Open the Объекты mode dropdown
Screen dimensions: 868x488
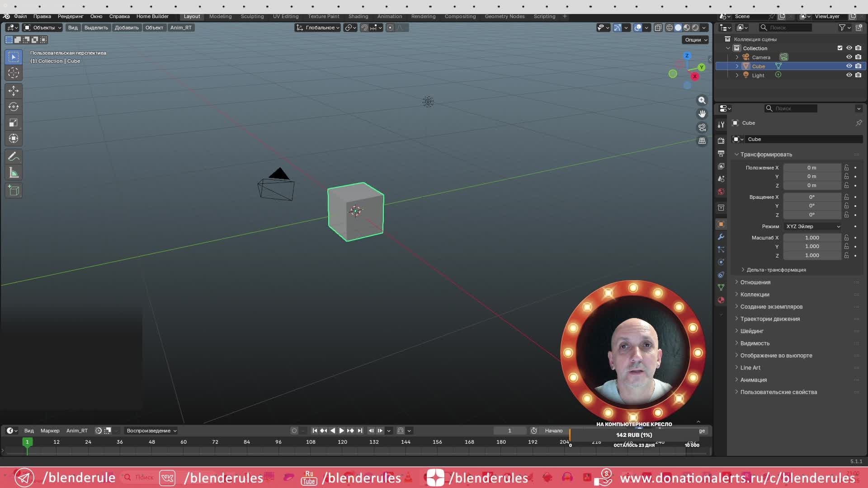(42, 28)
